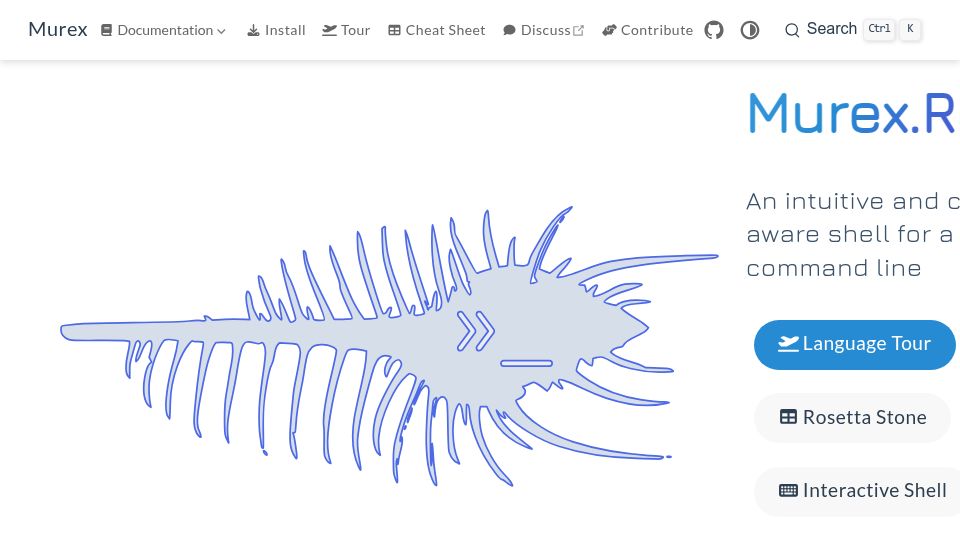Click the Tour airplane icon in navbar
The height and width of the screenshot is (540, 960).
click(x=329, y=30)
